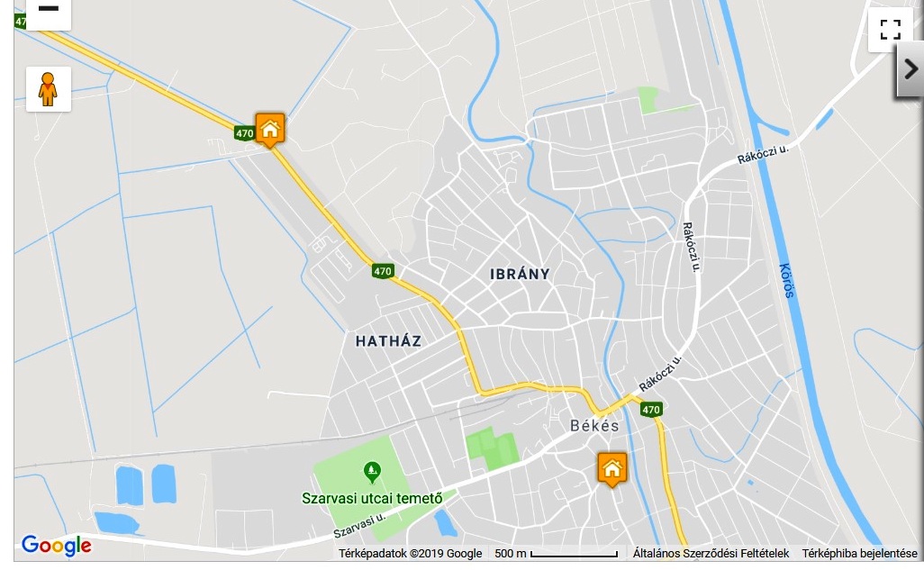Viewport: 924px width, 570px height.
Task: Toggle fullscreen map view
Action: click(891, 30)
